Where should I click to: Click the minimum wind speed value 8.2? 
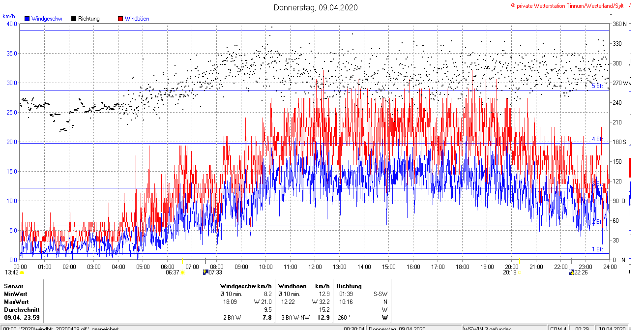tap(267, 294)
